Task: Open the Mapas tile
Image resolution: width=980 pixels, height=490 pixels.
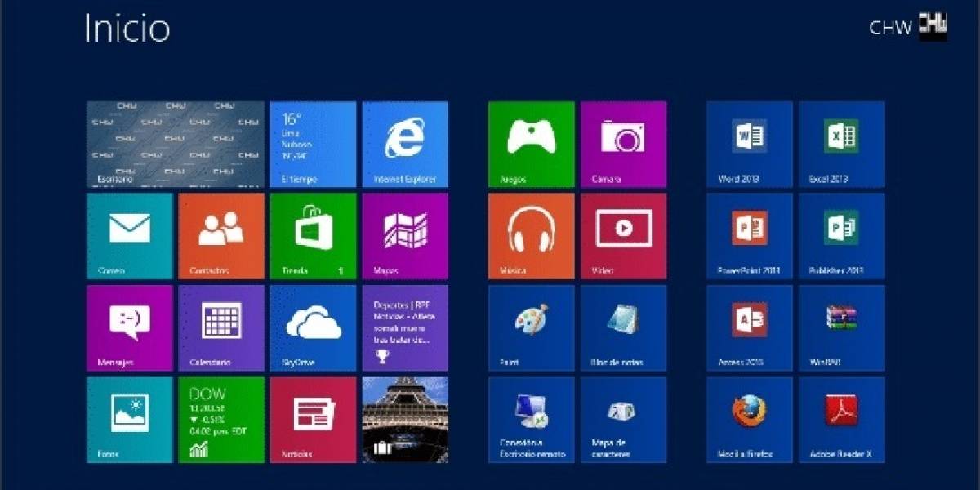Action: [405, 236]
